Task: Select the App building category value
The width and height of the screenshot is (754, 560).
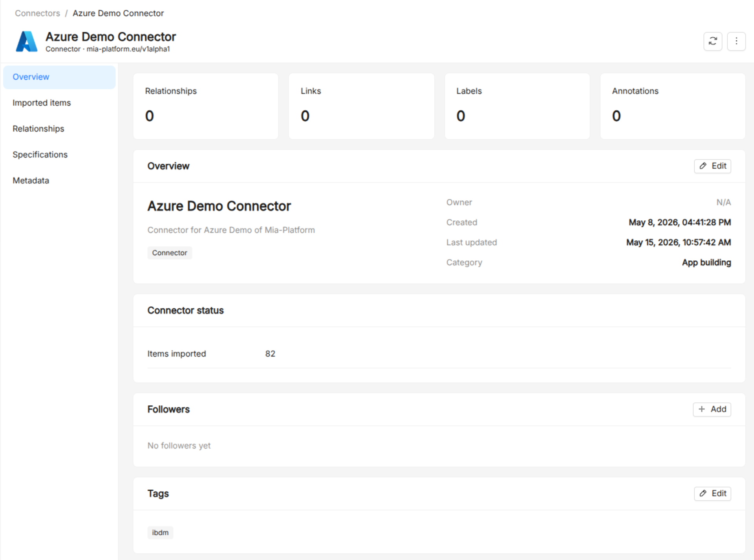Action: tap(706, 263)
